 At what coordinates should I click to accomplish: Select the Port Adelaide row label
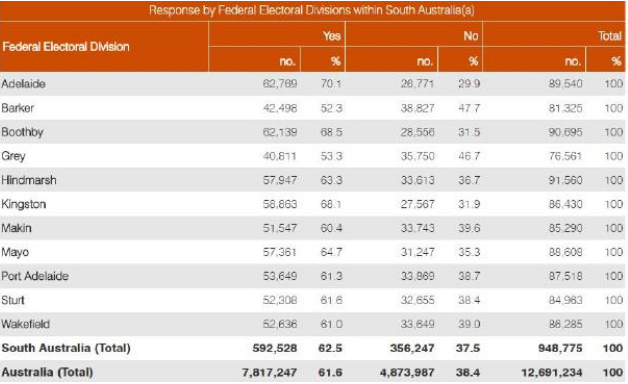(35, 276)
